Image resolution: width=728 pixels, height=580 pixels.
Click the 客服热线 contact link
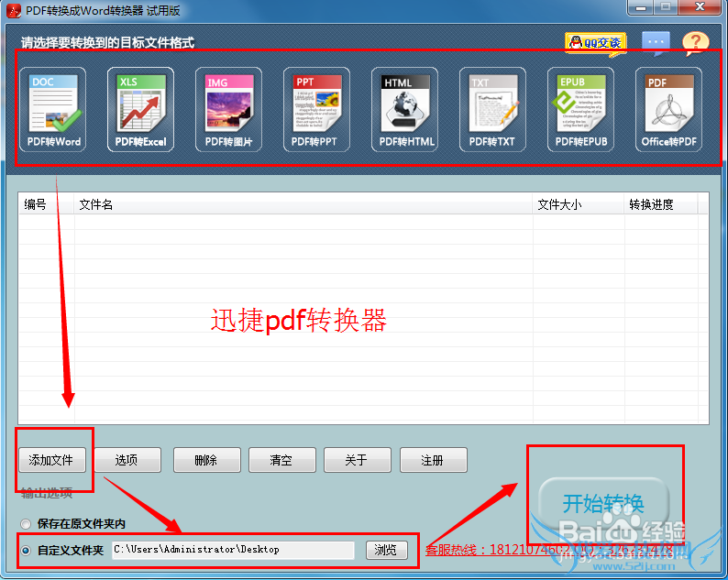tap(549, 551)
